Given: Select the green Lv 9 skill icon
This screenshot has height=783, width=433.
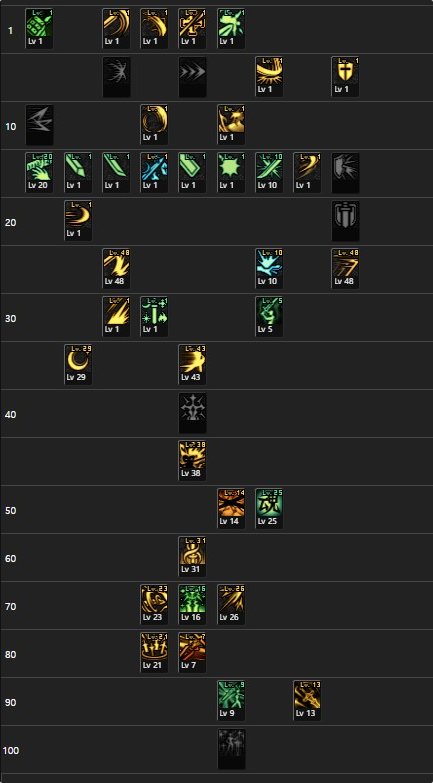Looking at the screenshot, I should pyautogui.click(x=231, y=700).
